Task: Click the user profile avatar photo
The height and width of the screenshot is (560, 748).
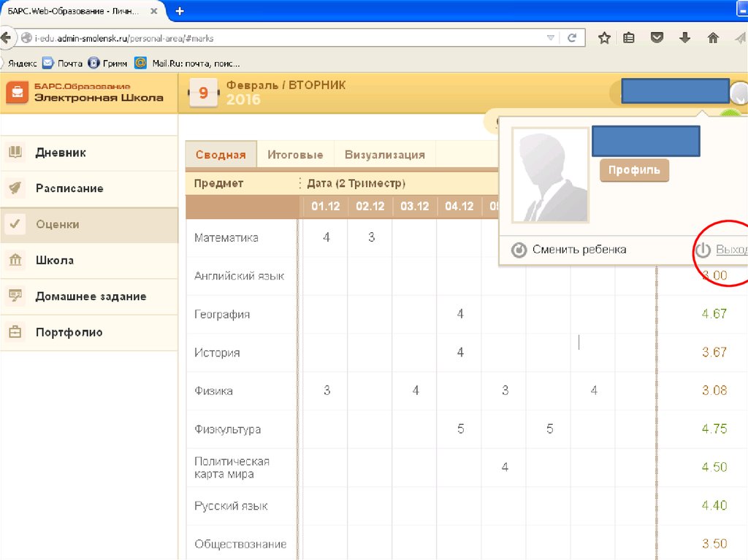Action: point(551,175)
